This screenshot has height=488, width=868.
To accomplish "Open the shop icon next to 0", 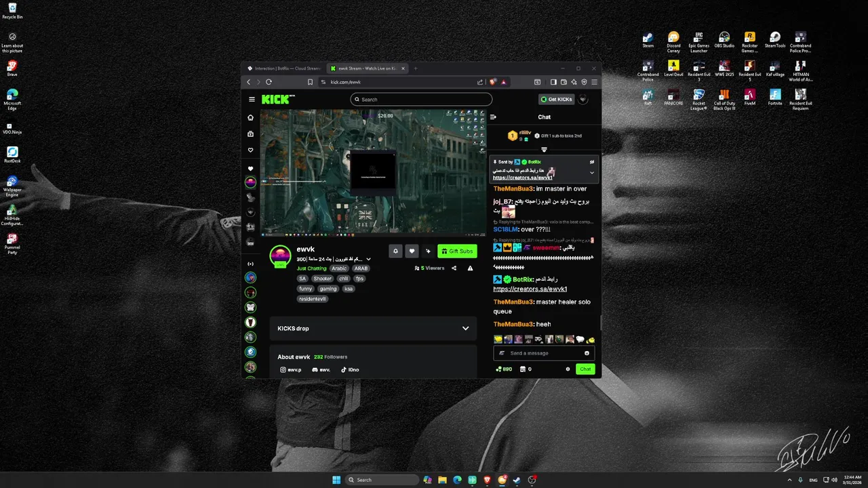I will click(523, 369).
